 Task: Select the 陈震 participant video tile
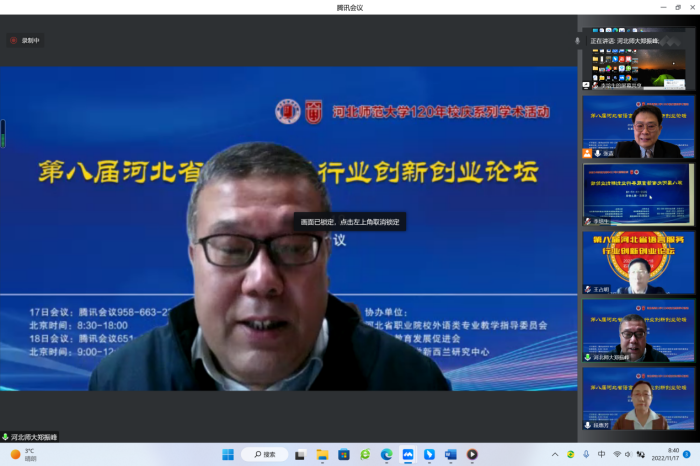pyautogui.click(x=638, y=127)
